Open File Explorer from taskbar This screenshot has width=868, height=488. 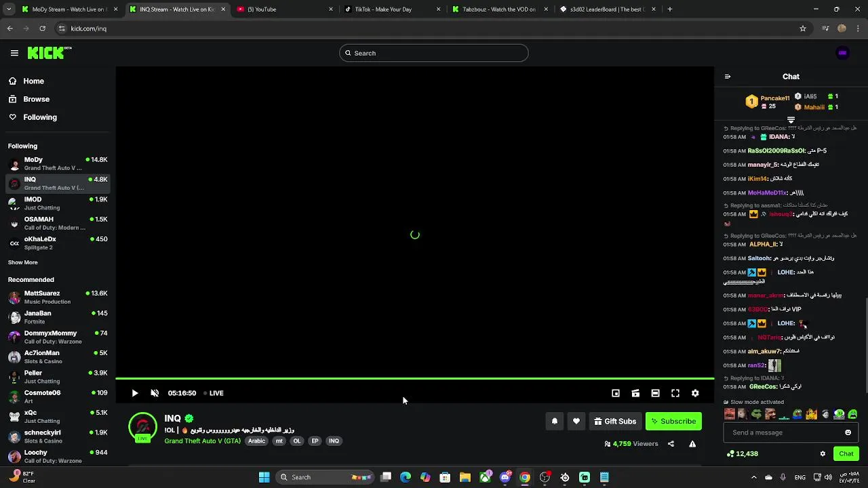pos(465,477)
